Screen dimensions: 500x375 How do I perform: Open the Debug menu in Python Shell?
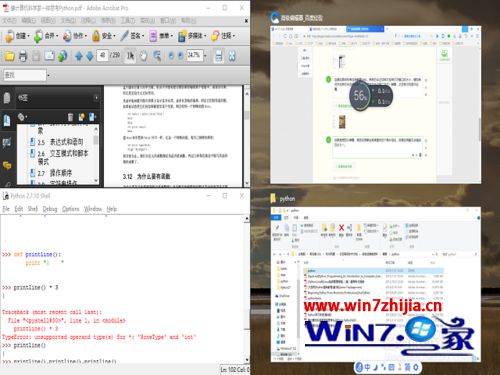pos(50,209)
